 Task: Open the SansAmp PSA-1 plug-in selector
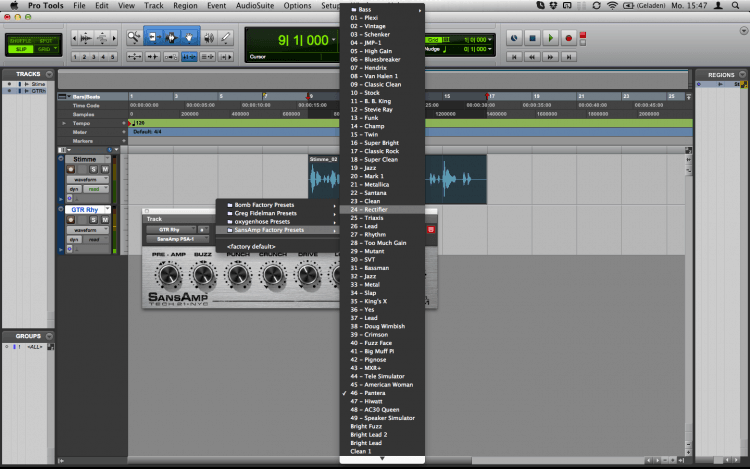pos(177,239)
